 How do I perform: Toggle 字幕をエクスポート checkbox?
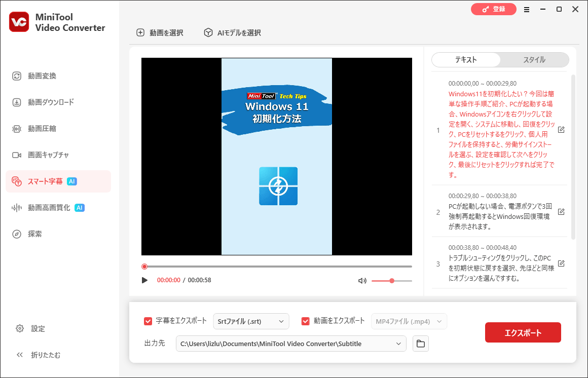pyautogui.click(x=148, y=321)
